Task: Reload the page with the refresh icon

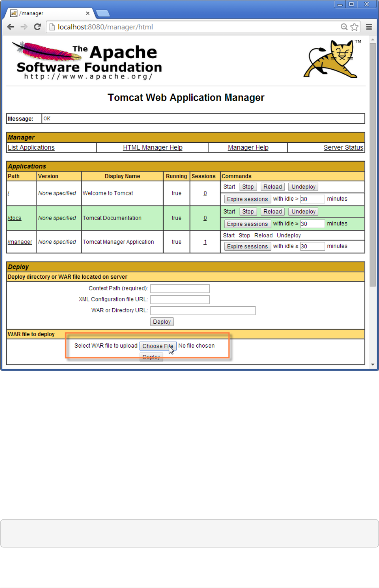Action: pyautogui.click(x=37, y=27)
